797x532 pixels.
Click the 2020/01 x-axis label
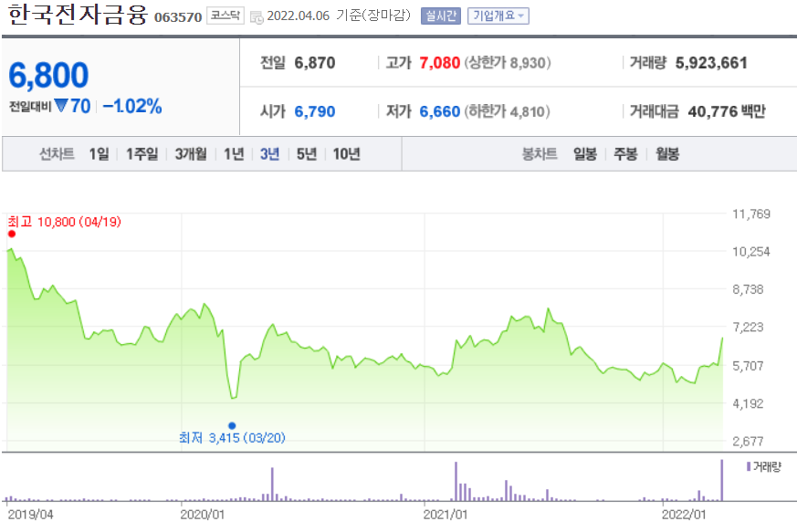click(x=203, y=515)
